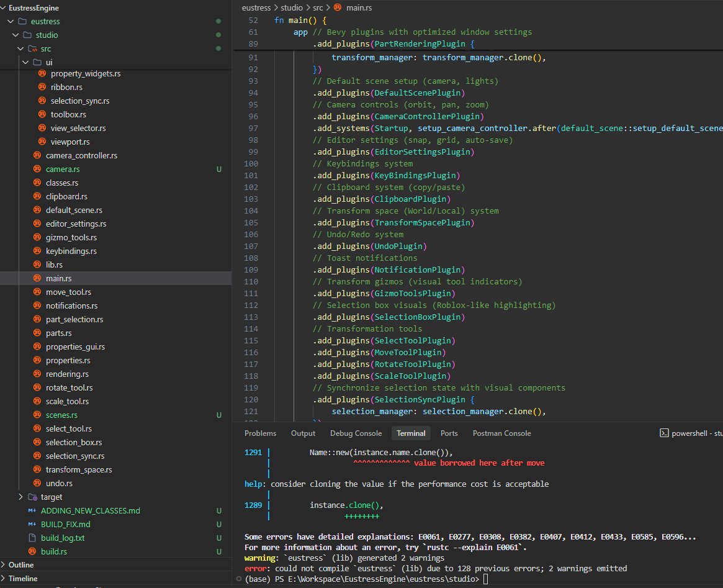Click the Rust icon beside gizmo_tools.rs
The width and height of the screenshot is (723, 588).
38,237
